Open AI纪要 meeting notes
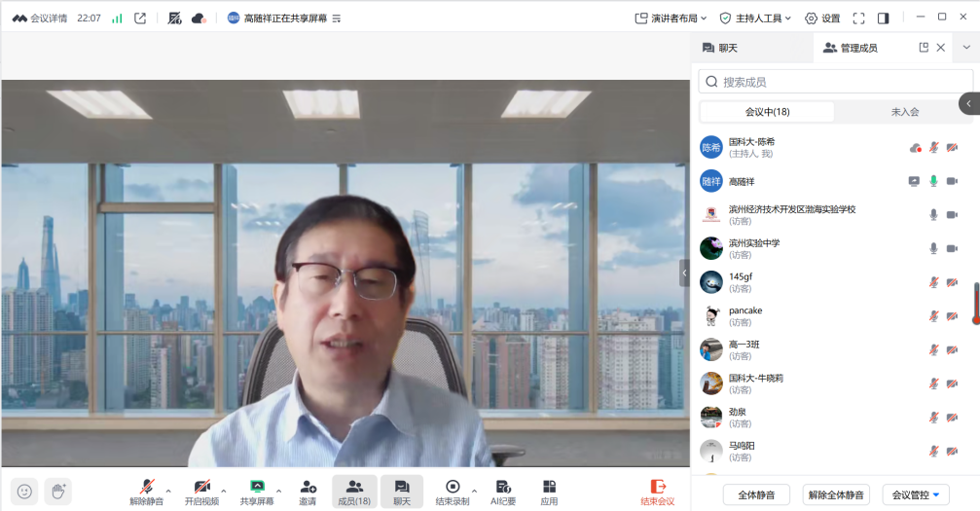This screenshot has width=980, height=511. 502,487
